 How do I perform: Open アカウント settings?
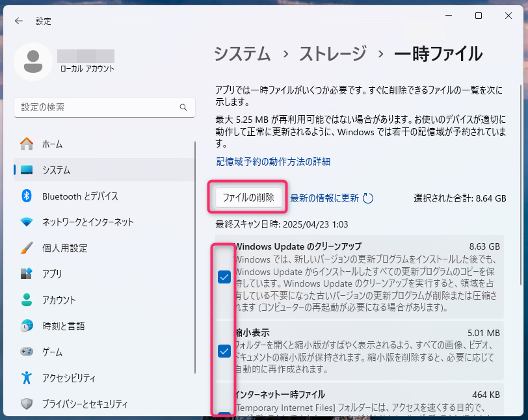(104, 300)
